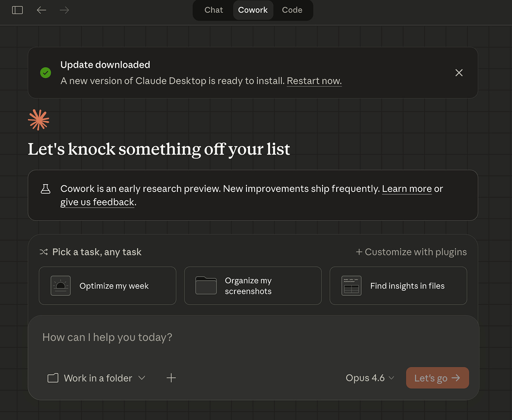Toggle the sidebar panel icon

pyautogui.click(x=17, y=10)
